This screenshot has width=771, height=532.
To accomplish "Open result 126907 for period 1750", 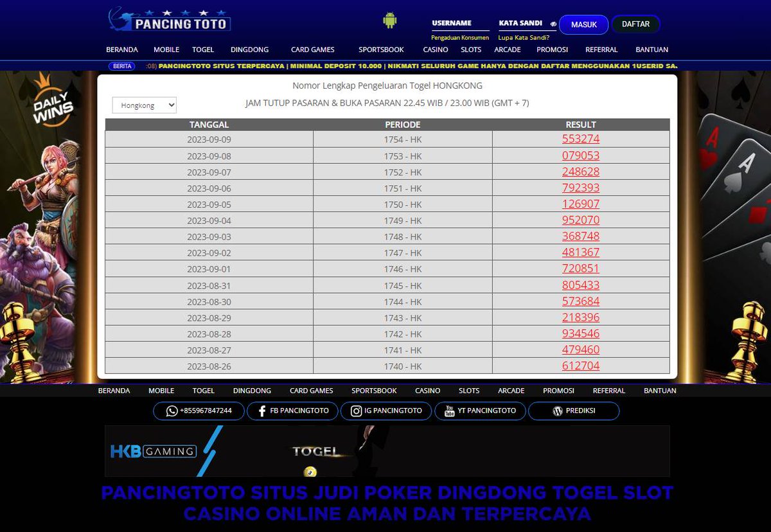I will [x=581, y=204].
